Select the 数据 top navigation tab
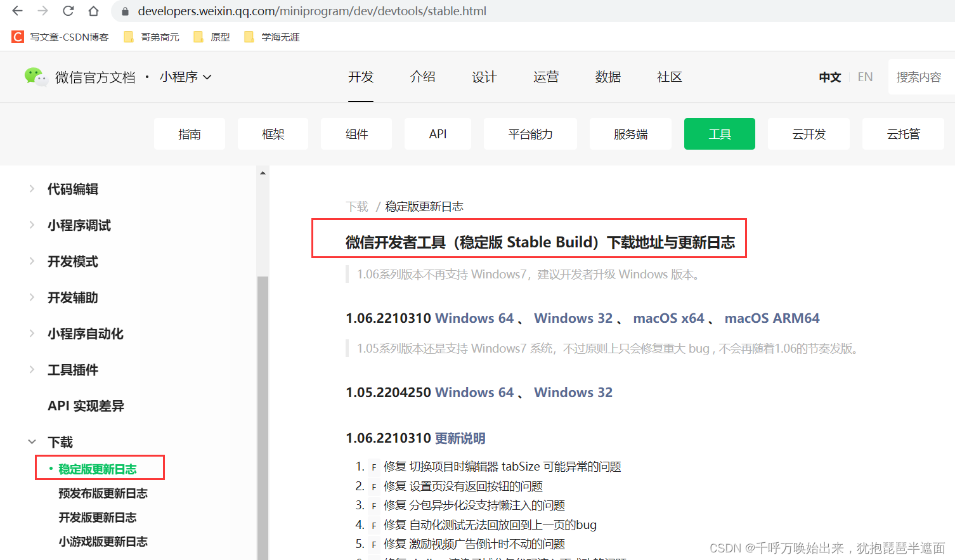The height and width of the screenshot is (560, 955). coord(607,77)
